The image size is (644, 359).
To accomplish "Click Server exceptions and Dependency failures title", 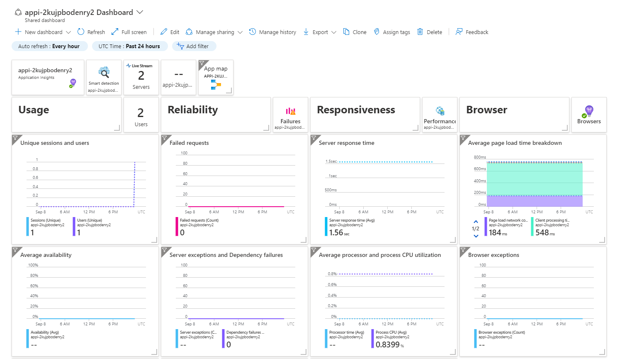I will [x=226, y=255].
